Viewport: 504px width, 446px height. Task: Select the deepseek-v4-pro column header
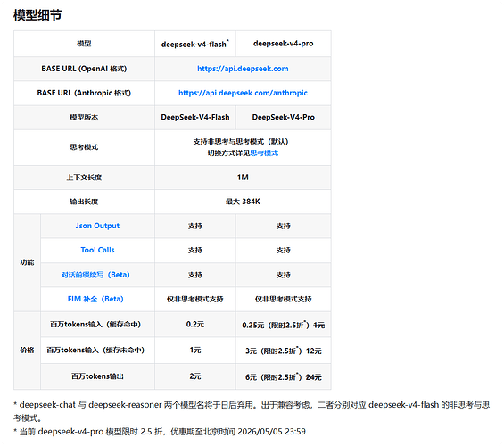[283, 44]
